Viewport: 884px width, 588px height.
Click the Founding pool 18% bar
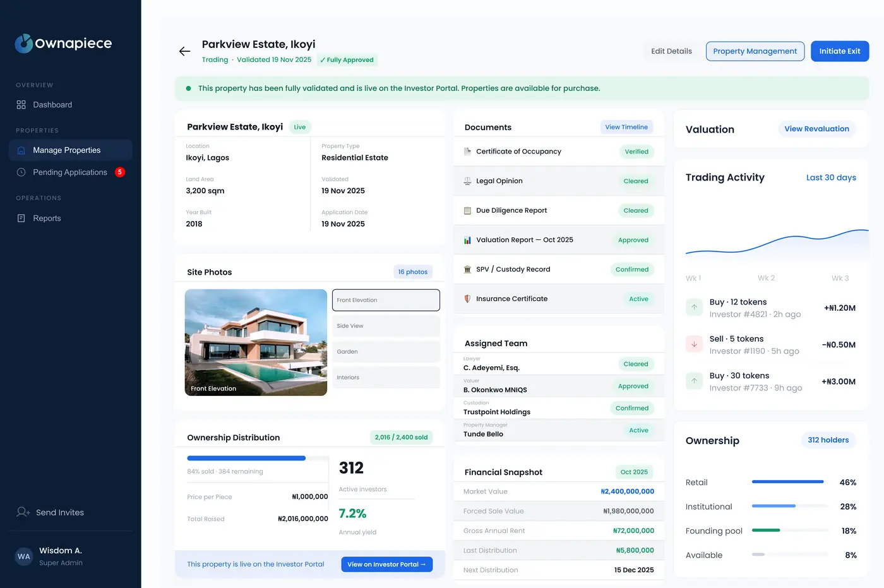click(x=789, y=531)
